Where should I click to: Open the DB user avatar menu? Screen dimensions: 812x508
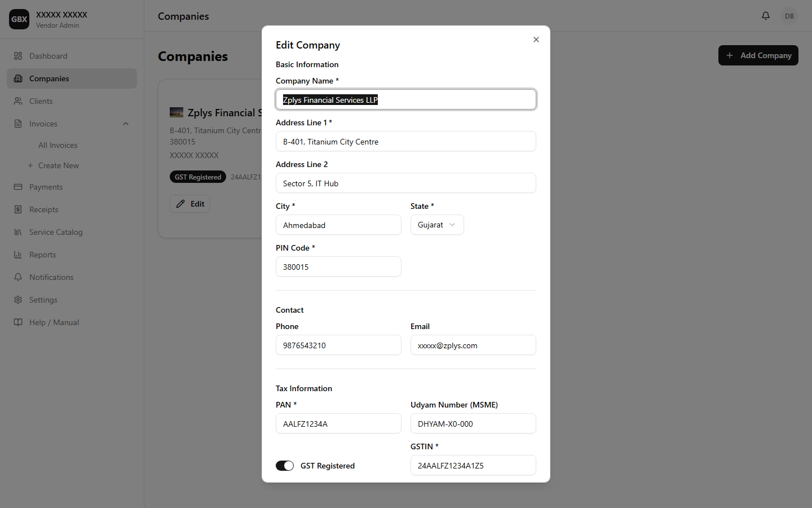789,16
